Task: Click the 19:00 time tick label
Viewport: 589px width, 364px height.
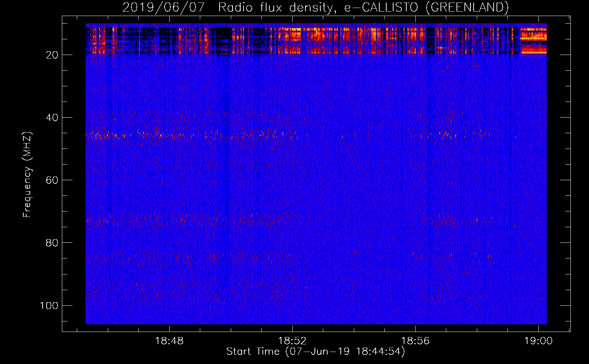Action: [x=538, y=341]
